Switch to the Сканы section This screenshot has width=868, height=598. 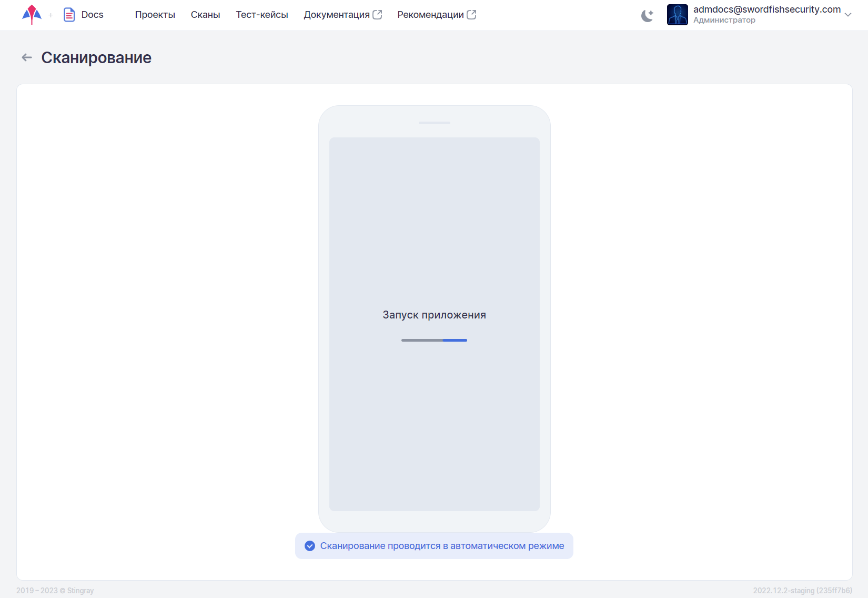(x=205, y=15)
